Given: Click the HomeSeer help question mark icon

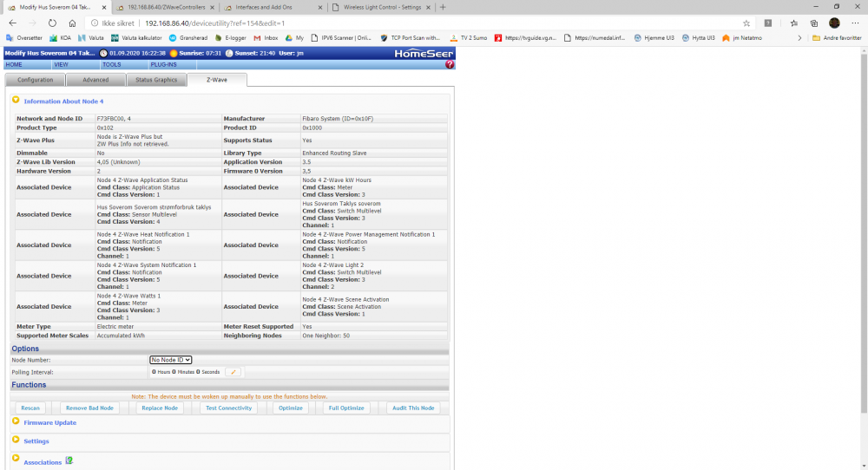Looking at the screenshot, I should point(450,65).
